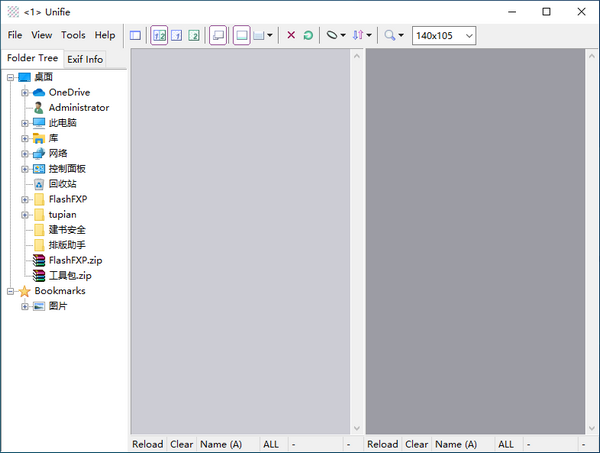Click Clear under the right pane
Image resolution: width=600 pixels, height=453 pixels.
(x=416, y=444)
